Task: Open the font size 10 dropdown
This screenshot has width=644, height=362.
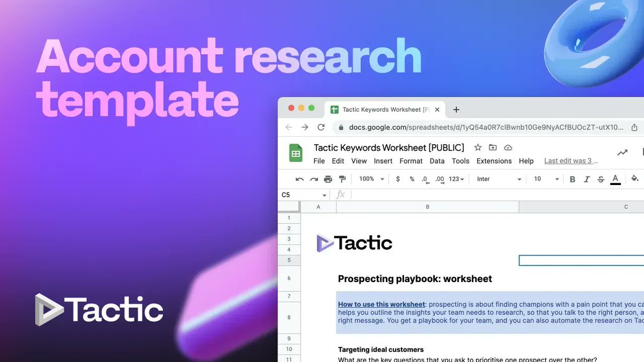Action: coord(546,179)
